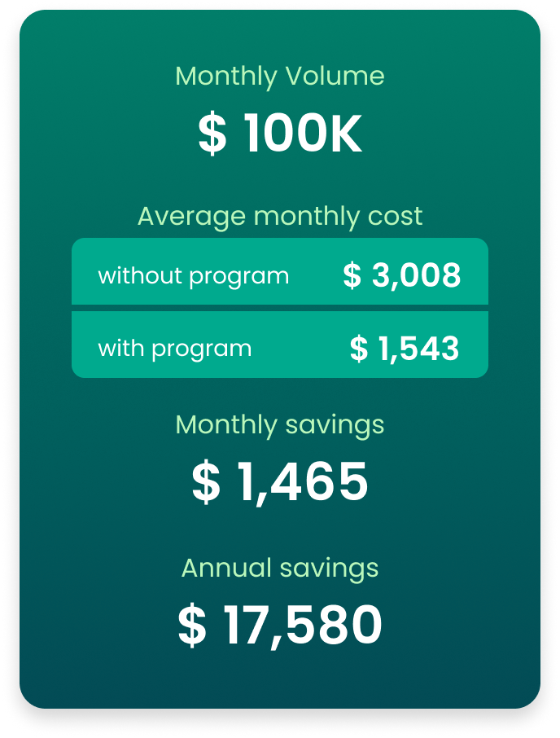The height and width of the screenshot is (738, 560).
Task: Click the divider between the two program rows
Action: (280, 308)
